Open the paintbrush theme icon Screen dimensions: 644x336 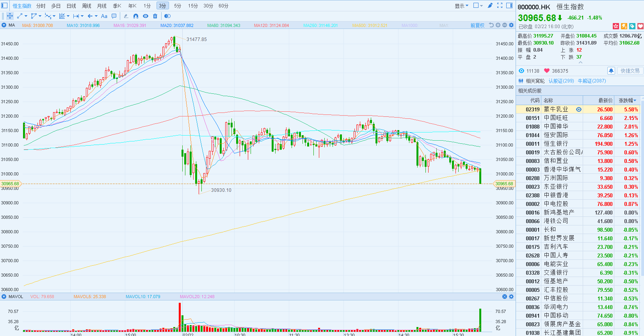490,5
